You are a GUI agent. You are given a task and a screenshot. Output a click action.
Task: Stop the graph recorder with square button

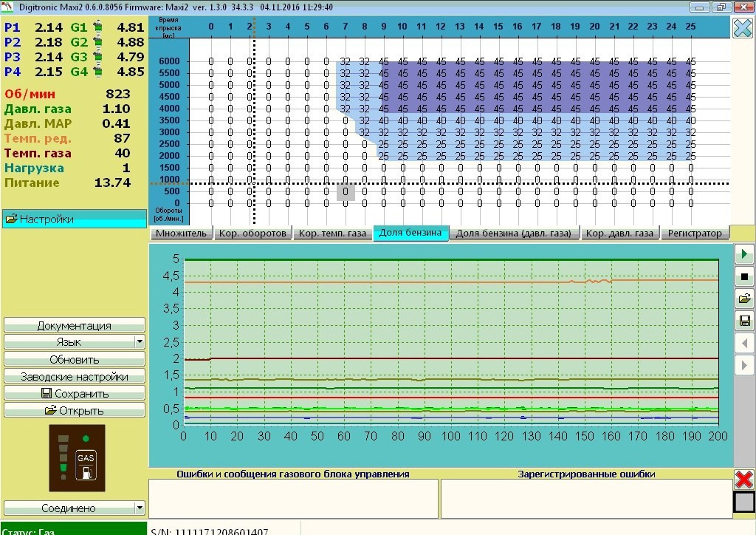[744, 276]
